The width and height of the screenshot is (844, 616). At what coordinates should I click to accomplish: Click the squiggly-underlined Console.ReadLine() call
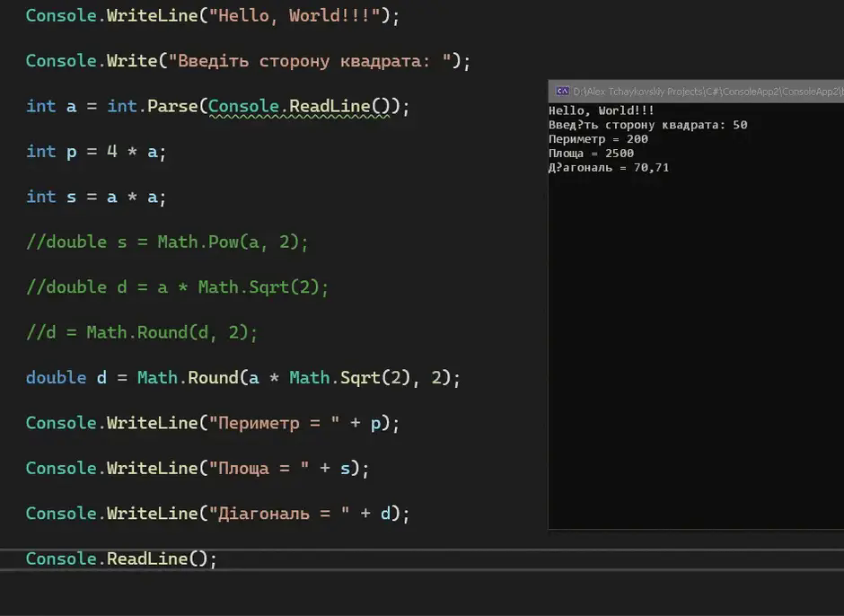pos(299,106)
